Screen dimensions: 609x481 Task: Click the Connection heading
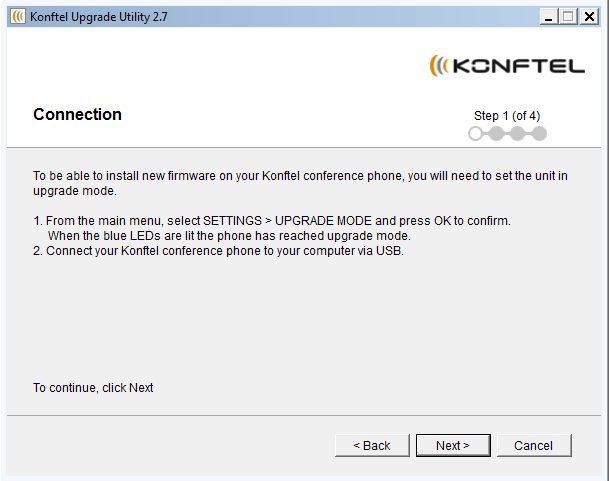point(77,114)
